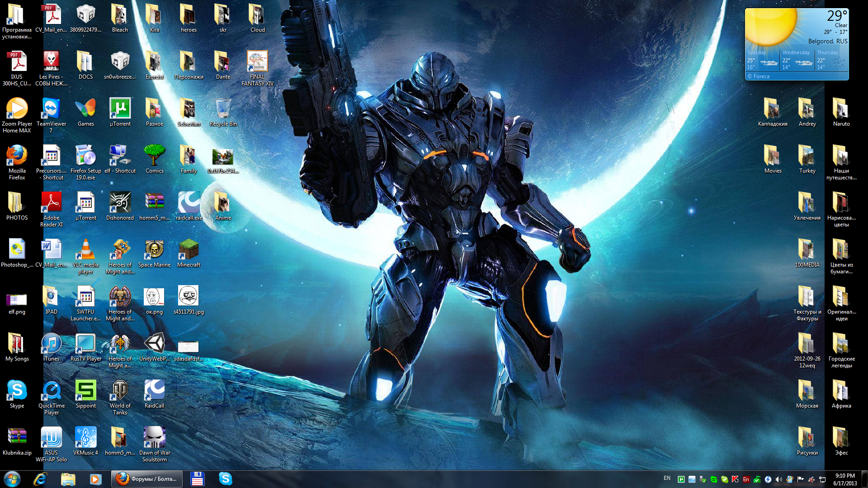Open the ok.png image file

coord(154,296)
